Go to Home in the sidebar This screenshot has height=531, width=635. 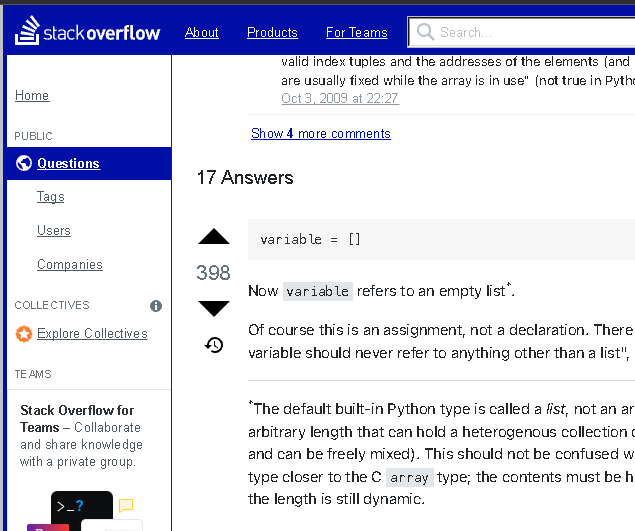(x=32, y=96)
